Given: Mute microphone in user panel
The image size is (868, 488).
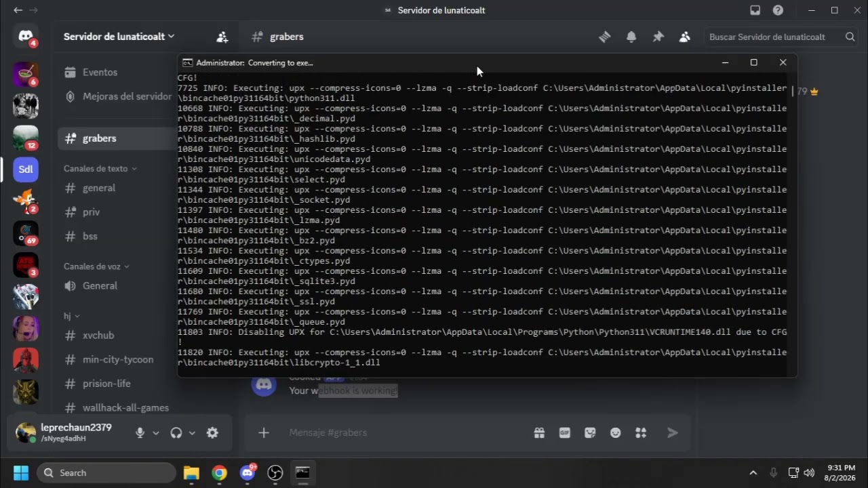Looking at the screenshot, I should 140,432.
